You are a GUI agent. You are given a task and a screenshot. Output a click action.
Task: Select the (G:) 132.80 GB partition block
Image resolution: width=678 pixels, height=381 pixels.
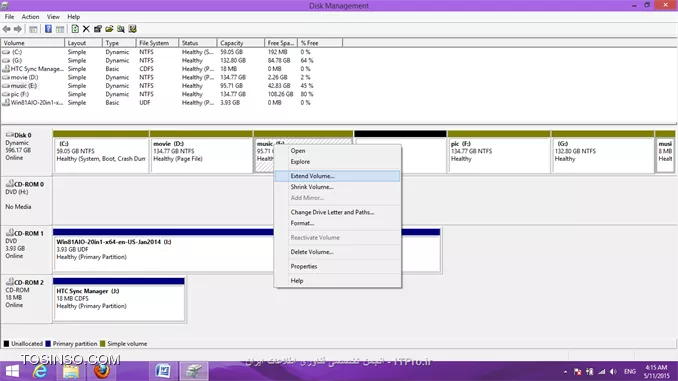(603, 151)
